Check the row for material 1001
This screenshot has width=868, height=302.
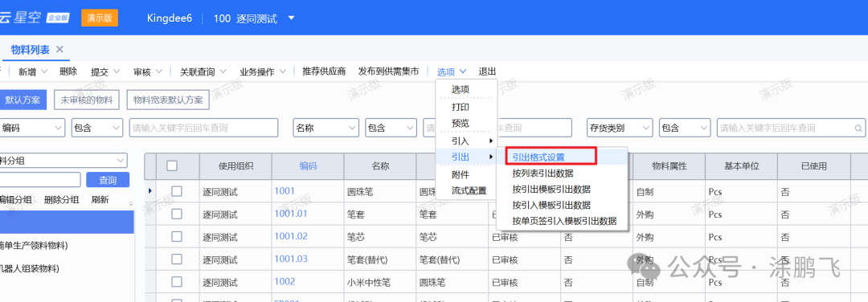pyautogui.click(x=177, y=191)
